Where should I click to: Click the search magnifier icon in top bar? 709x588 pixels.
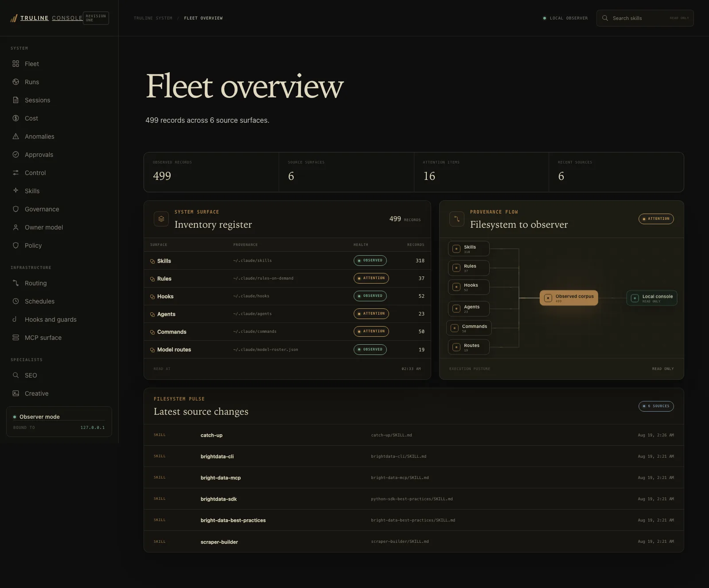coord(605,18)
